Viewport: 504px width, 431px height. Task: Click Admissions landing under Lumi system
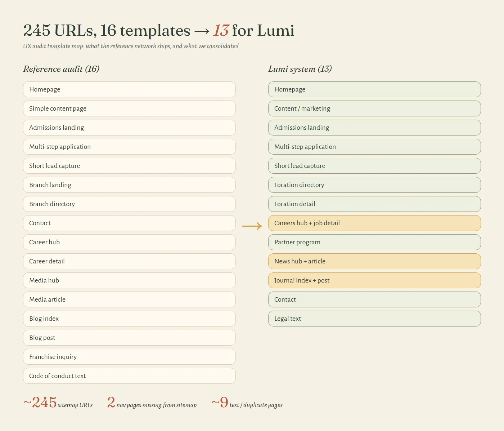tap(374, 128)
